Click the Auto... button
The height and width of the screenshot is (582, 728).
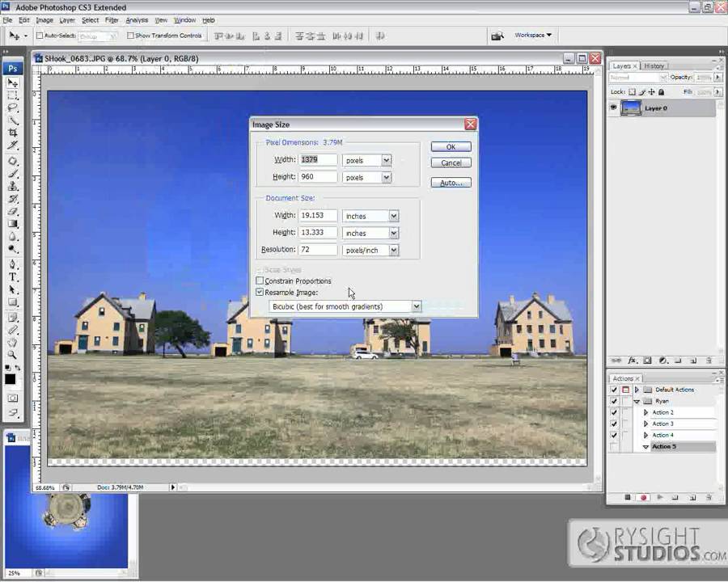click(451, 183)
